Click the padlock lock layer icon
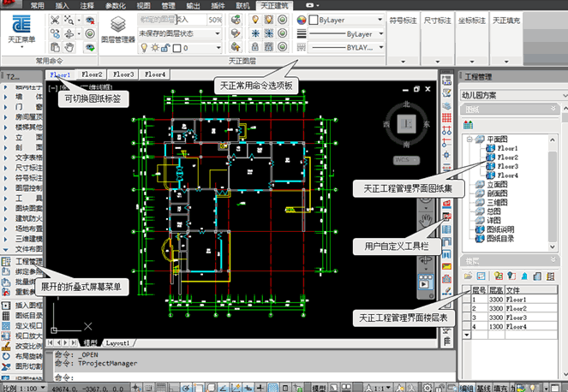568x392 pixels. (x=255, y=47)
